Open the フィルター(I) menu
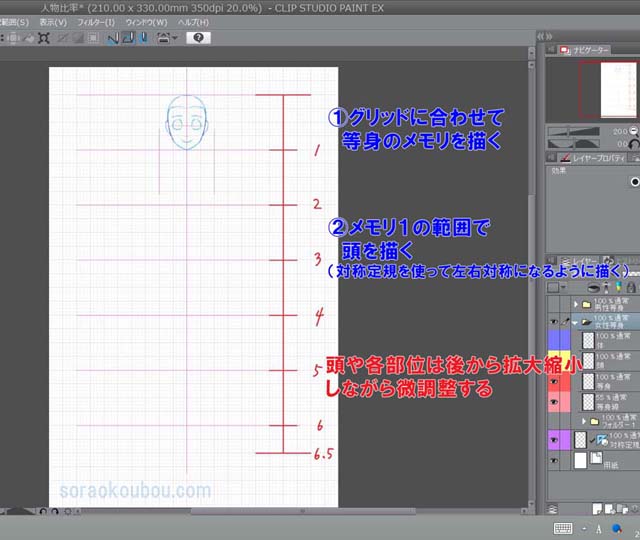640x540 pixels. (x=96, y=22)
